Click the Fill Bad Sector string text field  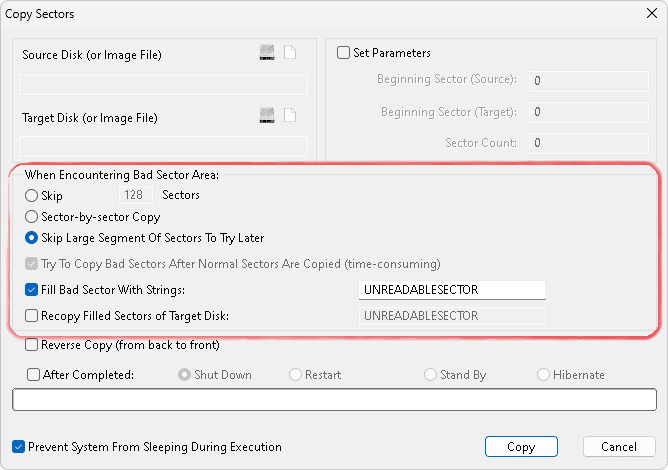(451, 290)
